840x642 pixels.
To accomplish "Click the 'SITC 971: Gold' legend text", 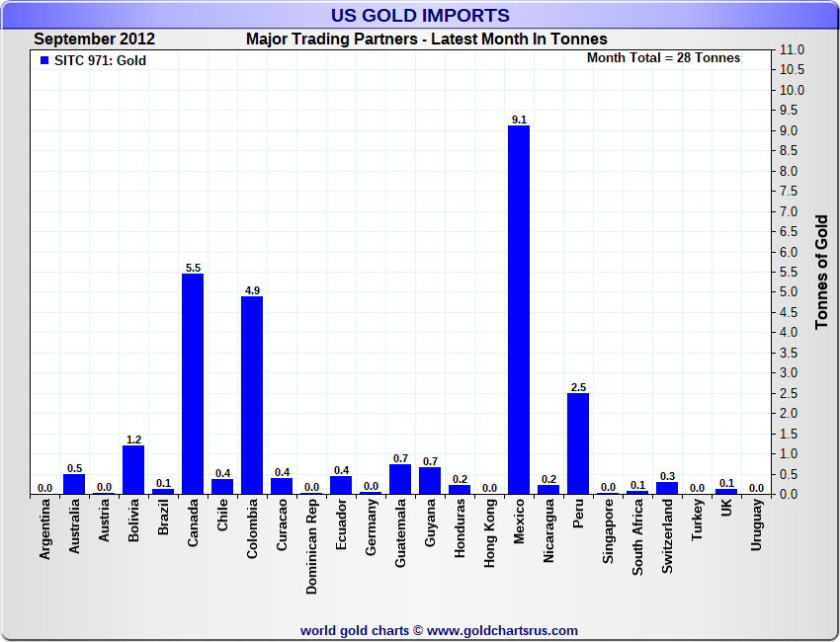I will click(x=100, y=60).
